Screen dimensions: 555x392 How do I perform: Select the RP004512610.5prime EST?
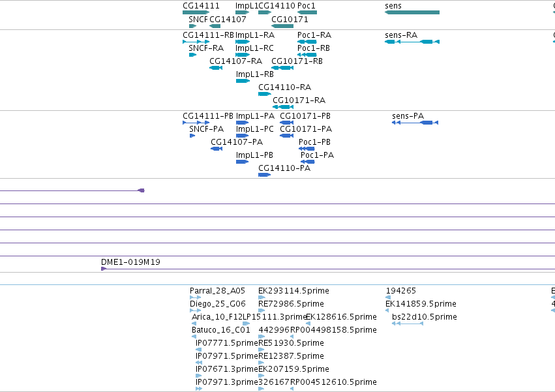click(292, 389)
